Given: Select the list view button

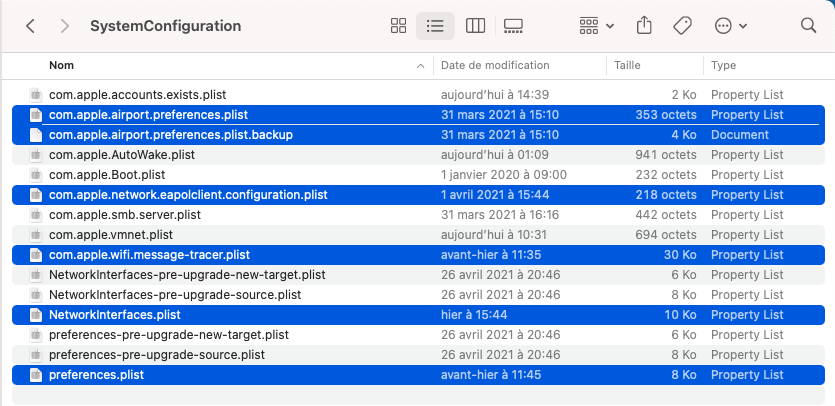Looking at the screenshot, I should click(x=435, y=25).
